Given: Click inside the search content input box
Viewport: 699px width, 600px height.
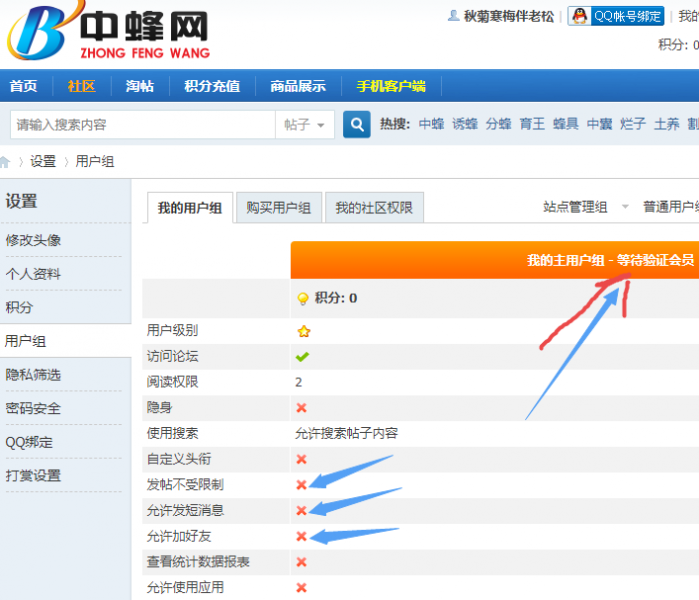Looking at the screenshot, I should [x=140, y=125].
